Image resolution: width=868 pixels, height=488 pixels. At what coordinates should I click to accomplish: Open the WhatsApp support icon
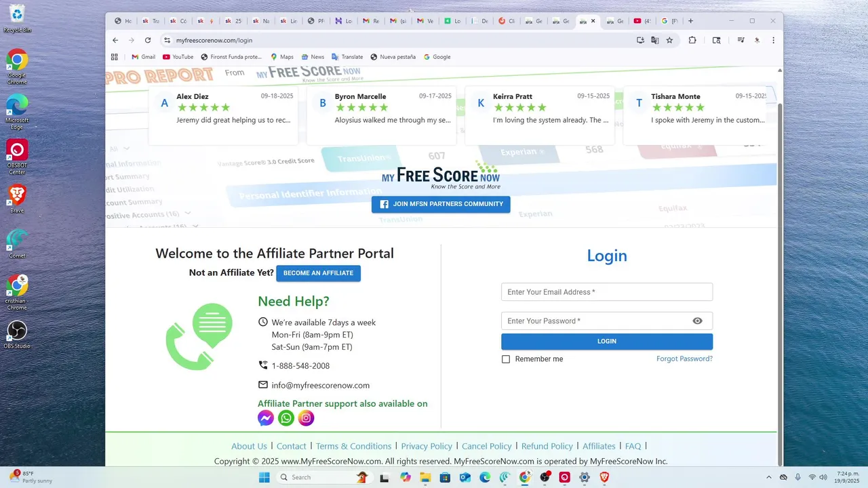pyautogui.click(x=286, y=418)
